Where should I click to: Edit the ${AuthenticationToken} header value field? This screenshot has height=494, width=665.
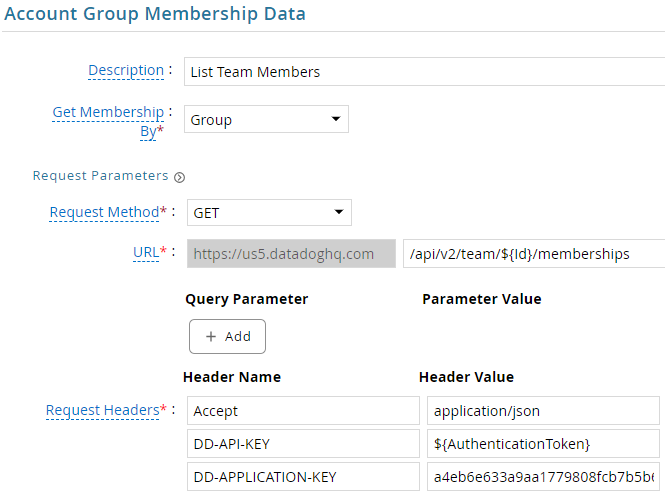543,444
